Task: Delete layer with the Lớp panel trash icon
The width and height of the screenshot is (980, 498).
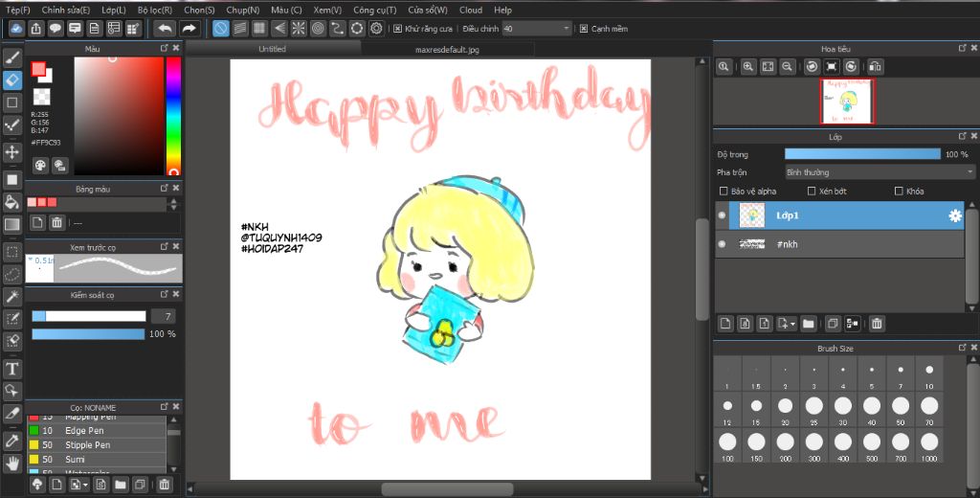Action: (x=877, y=324)
